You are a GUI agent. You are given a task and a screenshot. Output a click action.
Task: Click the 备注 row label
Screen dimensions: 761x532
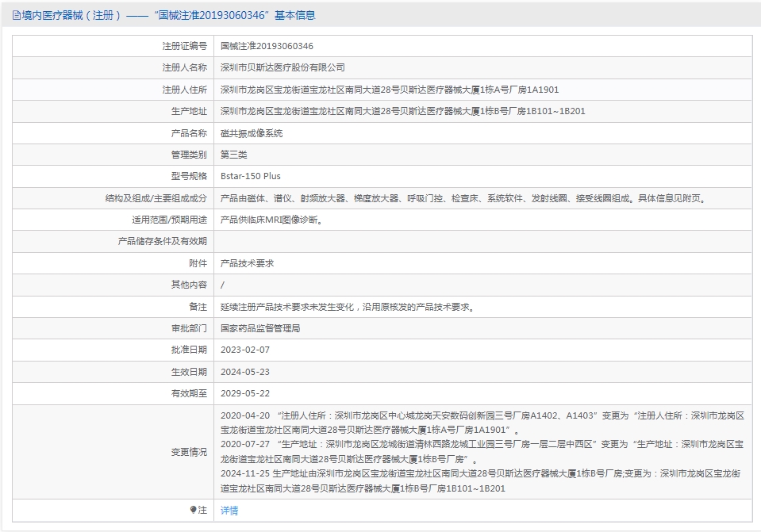(x=198, y=307)
